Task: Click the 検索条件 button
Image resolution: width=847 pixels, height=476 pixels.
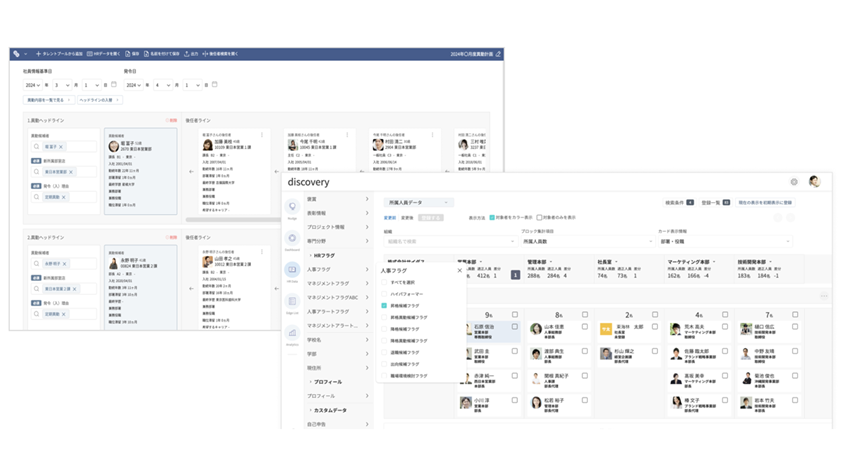Action: 680,202
